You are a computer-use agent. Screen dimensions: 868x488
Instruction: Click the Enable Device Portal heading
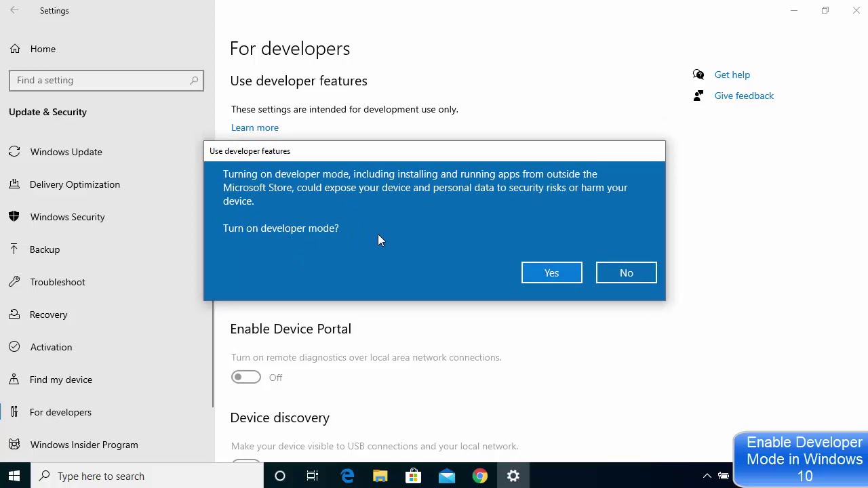290,329
